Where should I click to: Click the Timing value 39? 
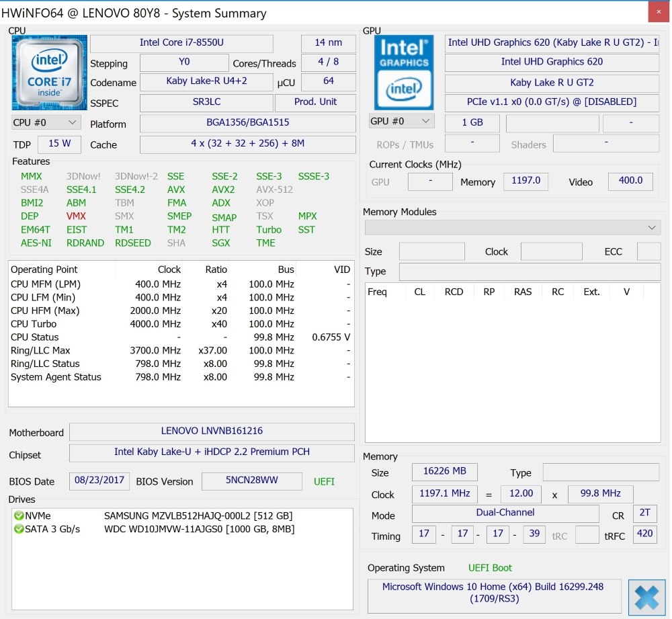(534, 534)
